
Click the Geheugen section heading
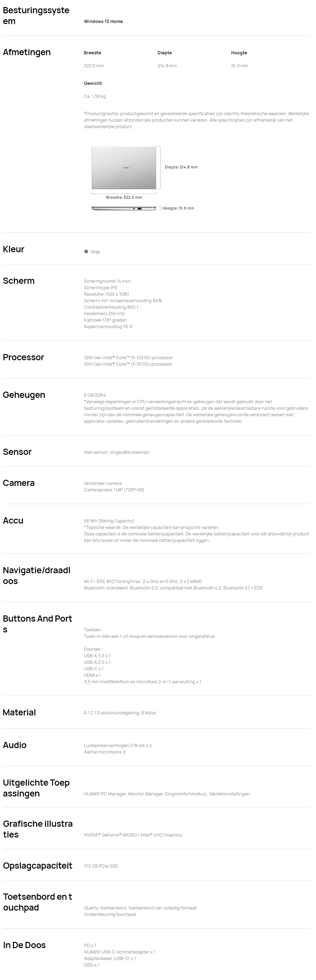[x=24, y=395]
